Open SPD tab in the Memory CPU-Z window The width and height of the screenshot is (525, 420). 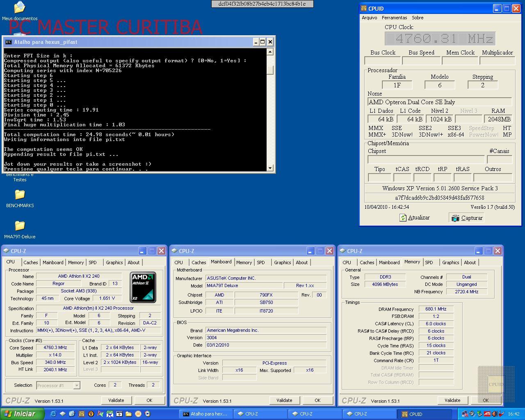coord(429,262)
